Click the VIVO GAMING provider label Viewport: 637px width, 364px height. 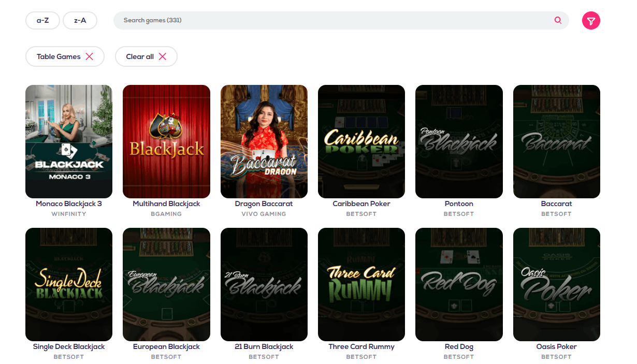(x=264, y=214)
